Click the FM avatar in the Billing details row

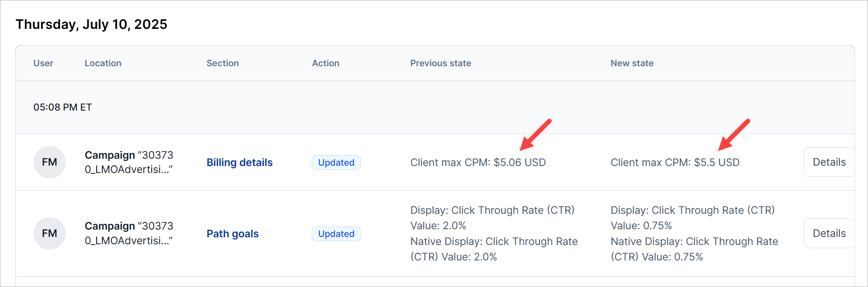pyautogui.click(x=50, y=162)
